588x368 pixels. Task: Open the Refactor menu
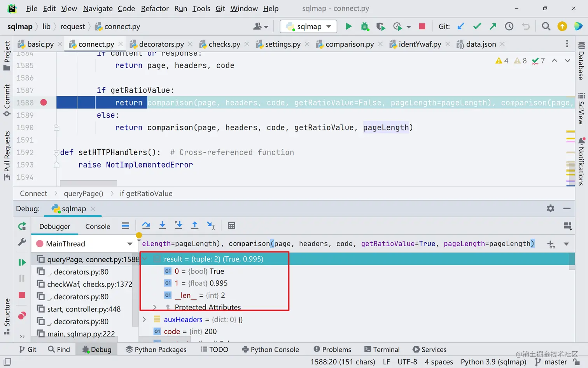point(154,8)
